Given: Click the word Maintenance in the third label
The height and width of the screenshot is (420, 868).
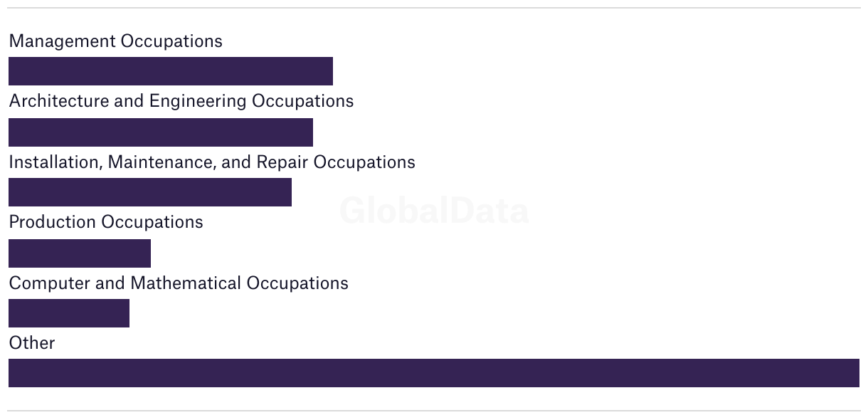Looking at the screenshot, I should pyautogui.click(x=162, y=162).
